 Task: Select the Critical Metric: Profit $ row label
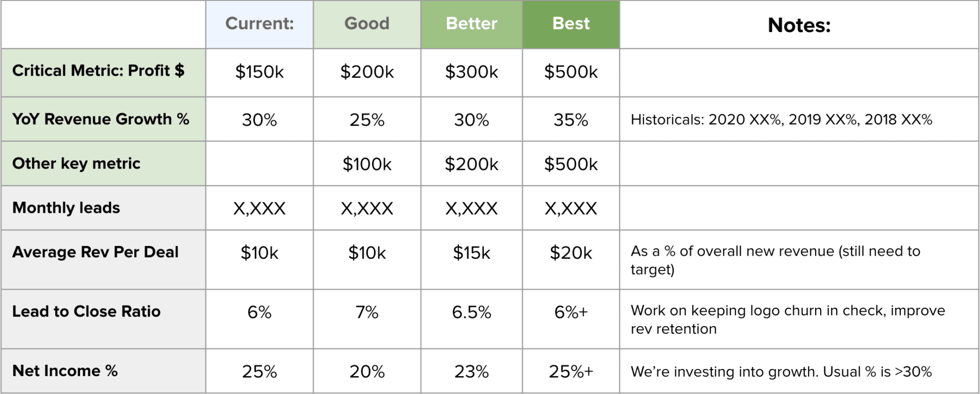tap(99, 71)
